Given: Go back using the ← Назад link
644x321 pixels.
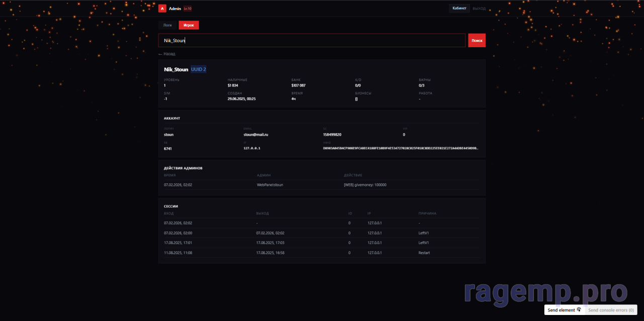Looking at the screenshot, I should [x=167, y=54].
